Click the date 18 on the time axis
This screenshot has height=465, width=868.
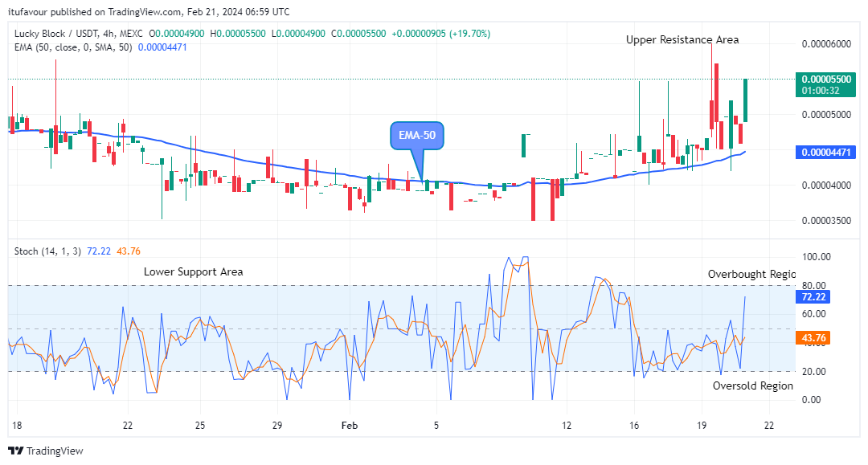pyautogui.click(x=17, y=426)
